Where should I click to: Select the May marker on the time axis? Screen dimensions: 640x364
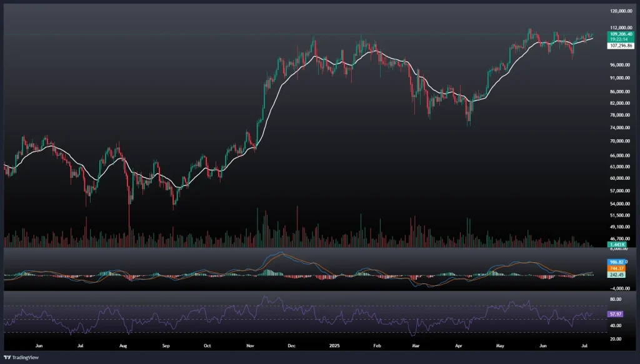(499, 345)
